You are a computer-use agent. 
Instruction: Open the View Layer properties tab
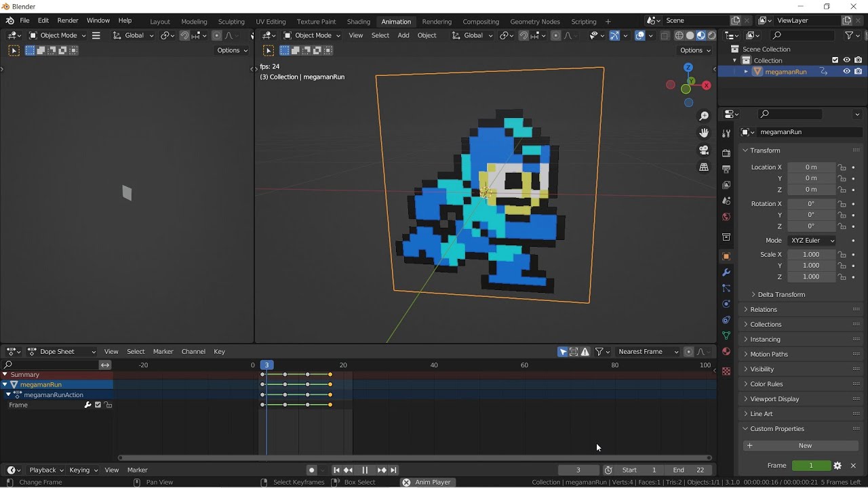tap(726, 184)
